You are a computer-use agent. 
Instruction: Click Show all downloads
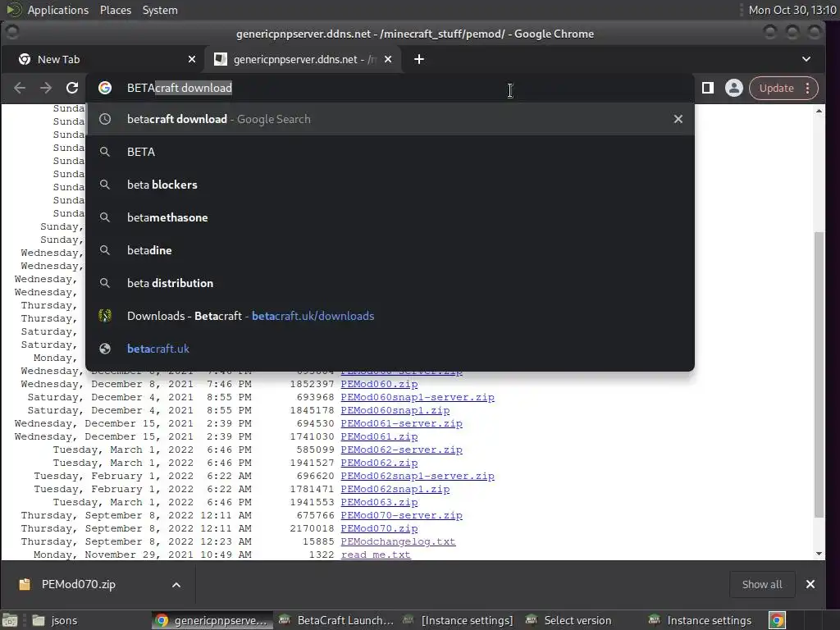[x=762, y=584]
